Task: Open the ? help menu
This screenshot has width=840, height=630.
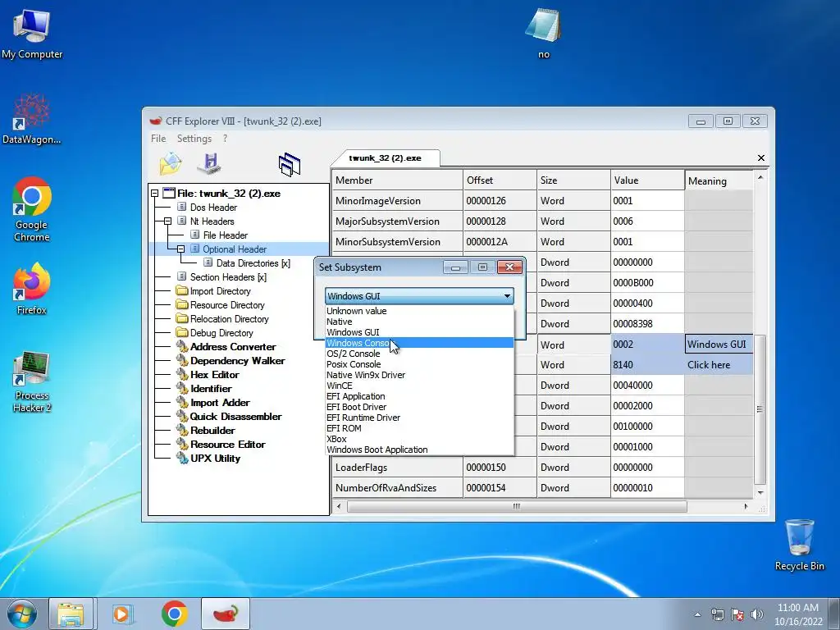Action: [x=225, y=138]
